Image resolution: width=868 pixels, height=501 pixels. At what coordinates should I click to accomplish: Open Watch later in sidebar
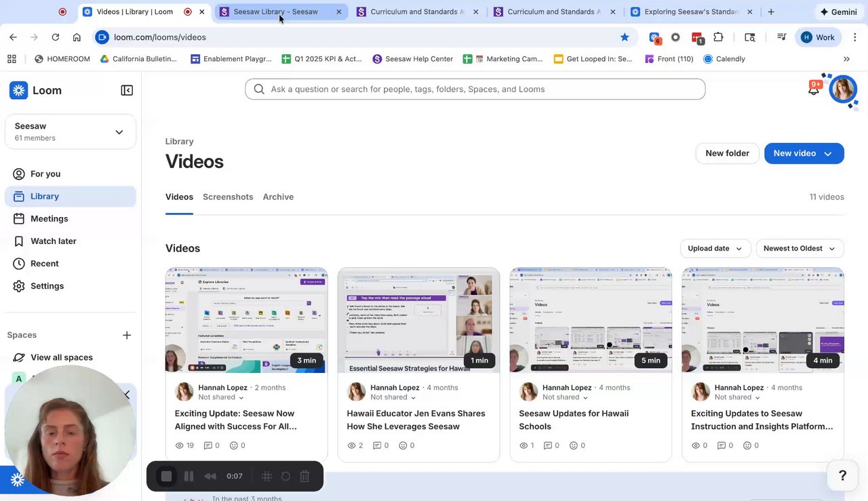[x=71, y=241]
